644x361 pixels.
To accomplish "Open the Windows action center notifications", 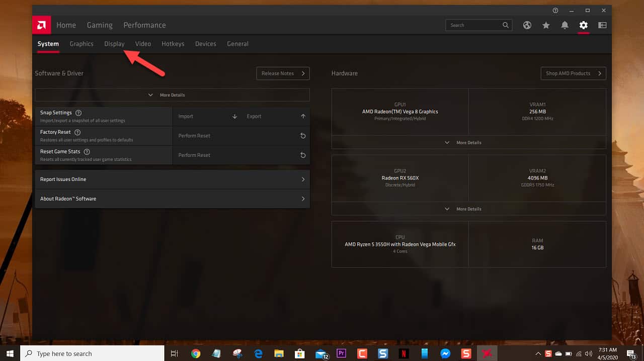I will coord(631,353).
